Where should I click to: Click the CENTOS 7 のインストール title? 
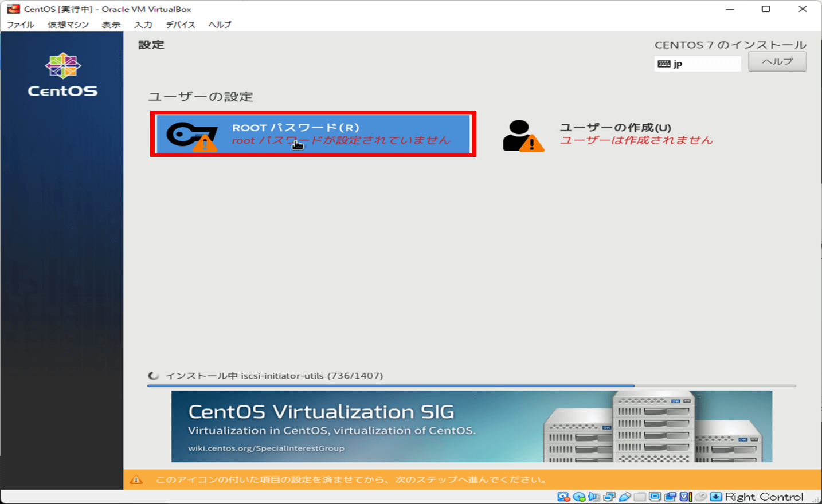730,45
